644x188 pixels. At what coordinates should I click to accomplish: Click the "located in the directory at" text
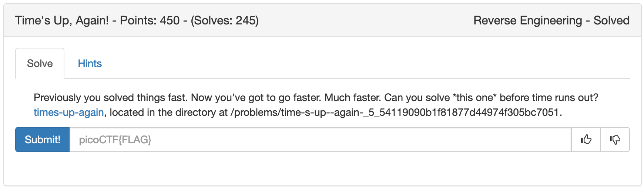click(168, 112)
